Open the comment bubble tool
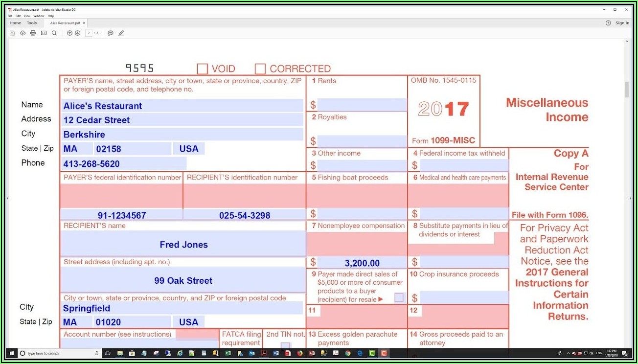This screenshot has height=364, width=638. tap(110, 33)
